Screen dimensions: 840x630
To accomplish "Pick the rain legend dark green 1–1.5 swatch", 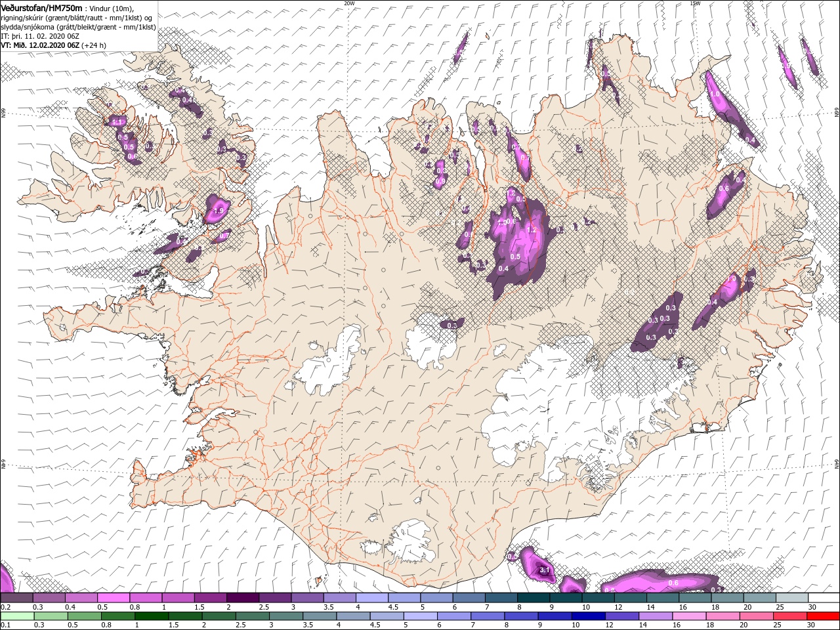I will pos(152,616).
